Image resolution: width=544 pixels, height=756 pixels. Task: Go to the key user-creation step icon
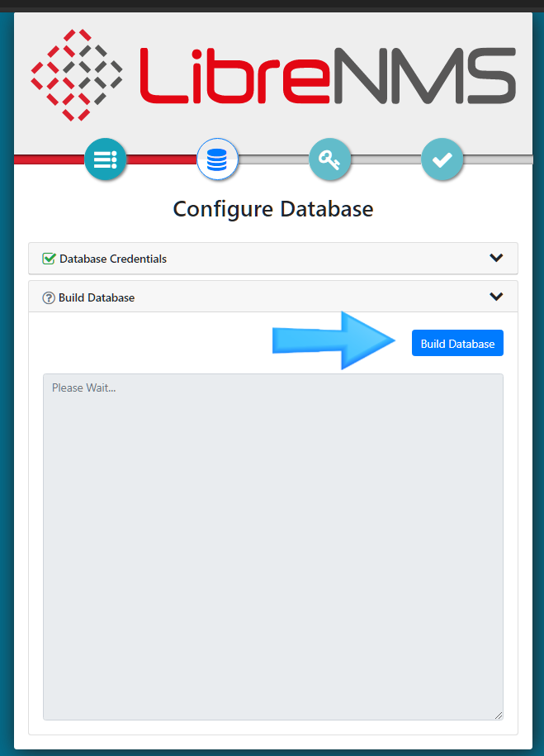click(x=329, y=159)
